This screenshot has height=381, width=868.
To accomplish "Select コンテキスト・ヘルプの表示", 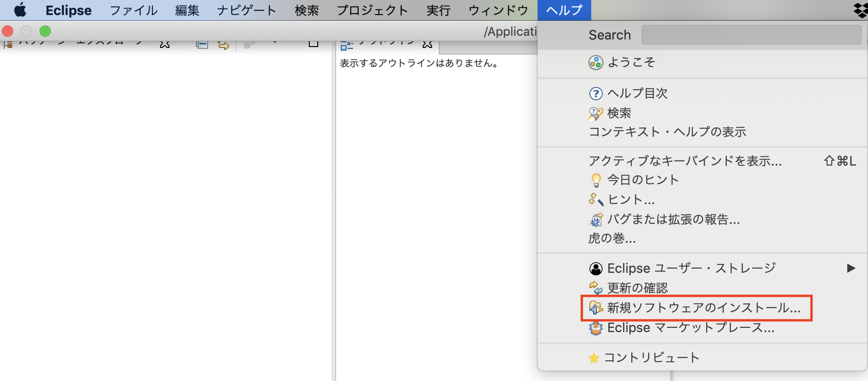I will [702, 132].
